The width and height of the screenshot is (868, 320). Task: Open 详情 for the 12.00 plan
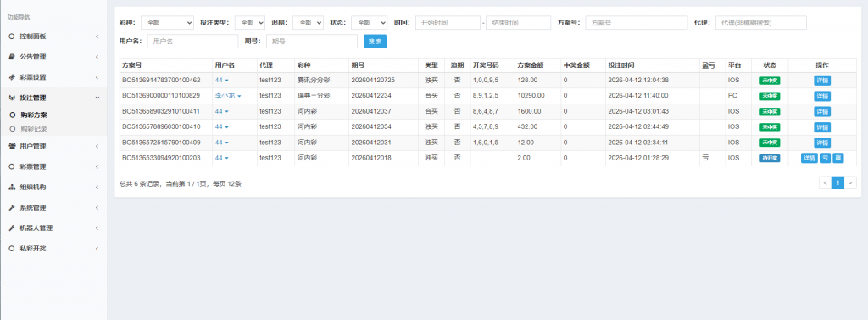click(x=822, y=143)
